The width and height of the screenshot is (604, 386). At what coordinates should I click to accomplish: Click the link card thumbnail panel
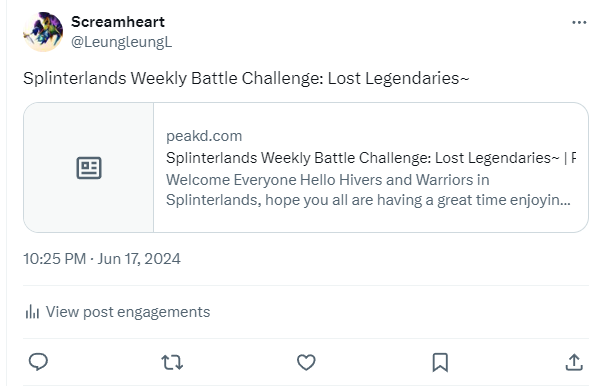pos(89,167)
